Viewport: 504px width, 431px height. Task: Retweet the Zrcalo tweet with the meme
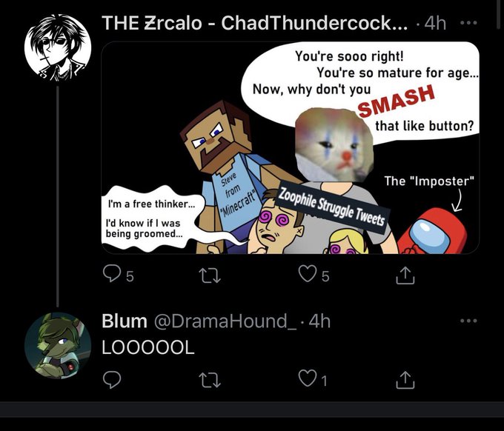coord(210,275)
